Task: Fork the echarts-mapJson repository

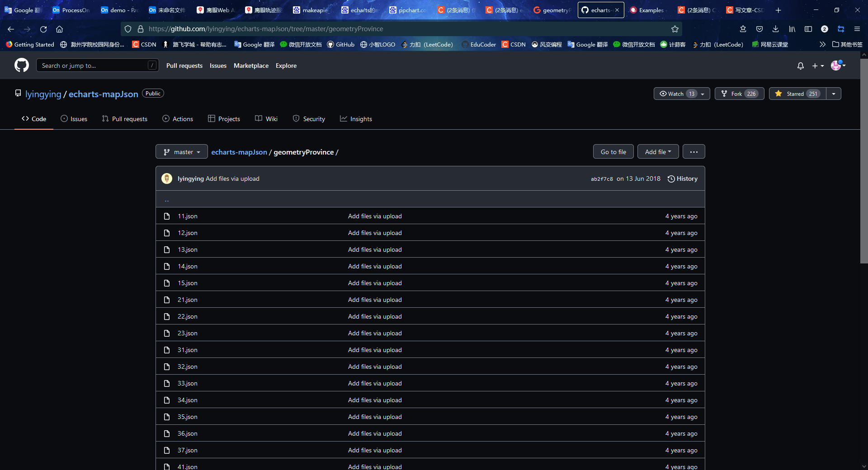Action: pyautogui.click(x=740, y=94)
